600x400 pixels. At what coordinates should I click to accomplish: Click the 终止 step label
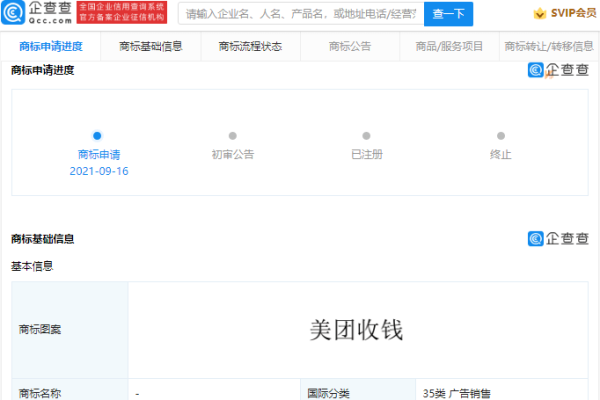[x=501, y=154]
